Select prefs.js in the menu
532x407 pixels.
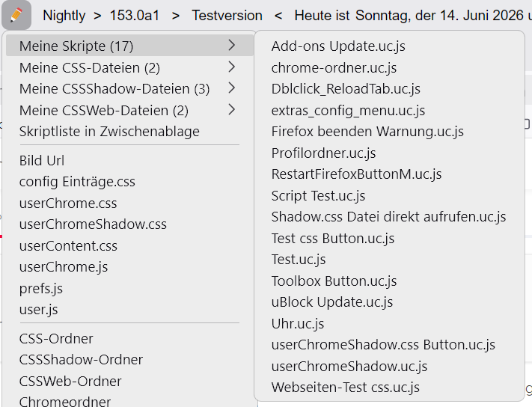129,288
